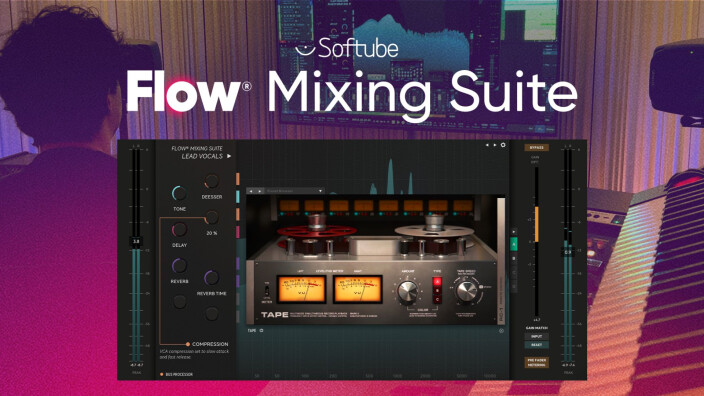
Task: Click the pink module color tab
Action: (238, 232)
